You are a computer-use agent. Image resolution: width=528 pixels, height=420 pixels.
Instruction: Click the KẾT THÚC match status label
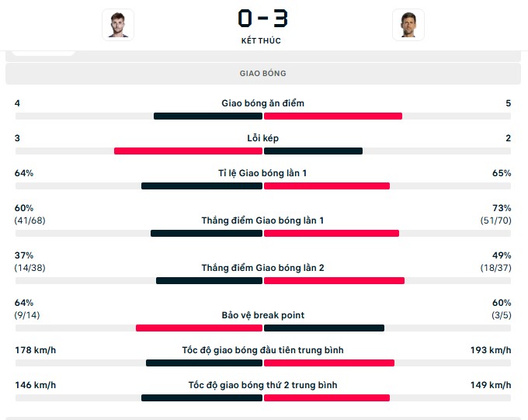[261, 40]
